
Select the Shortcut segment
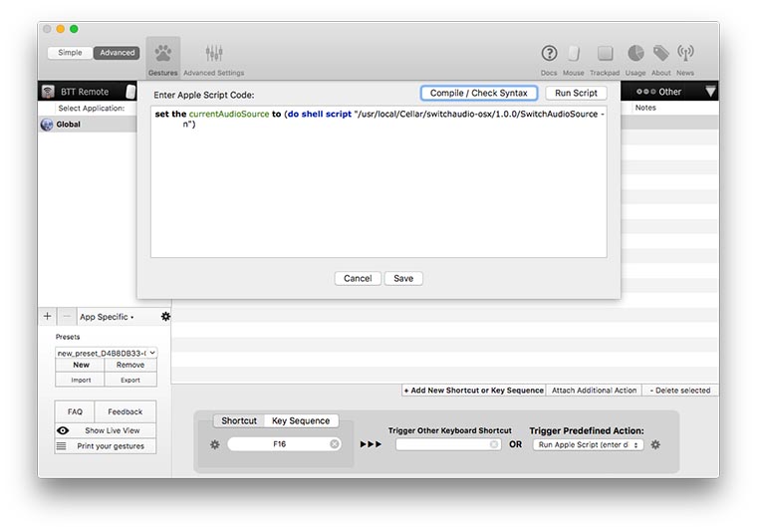pos(239,421)
